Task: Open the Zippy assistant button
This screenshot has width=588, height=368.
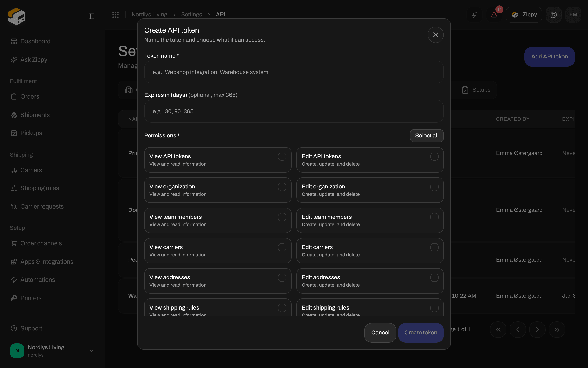Action: (x=524, y=15)
